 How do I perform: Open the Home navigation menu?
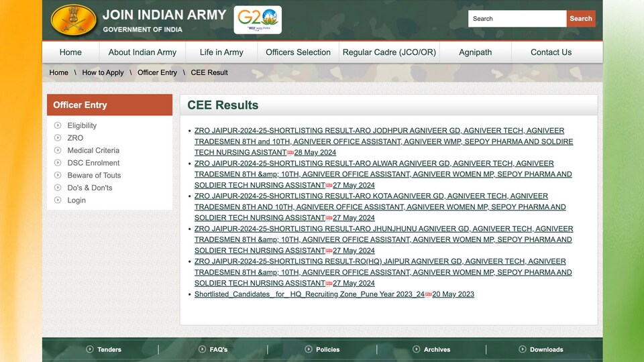(70, 52)
